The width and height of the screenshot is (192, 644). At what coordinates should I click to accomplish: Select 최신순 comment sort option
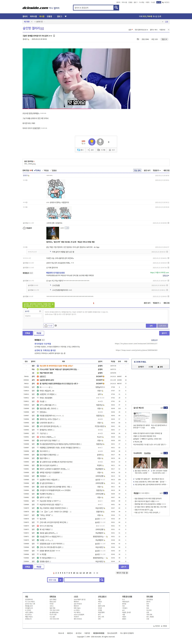tap(45, 170)
